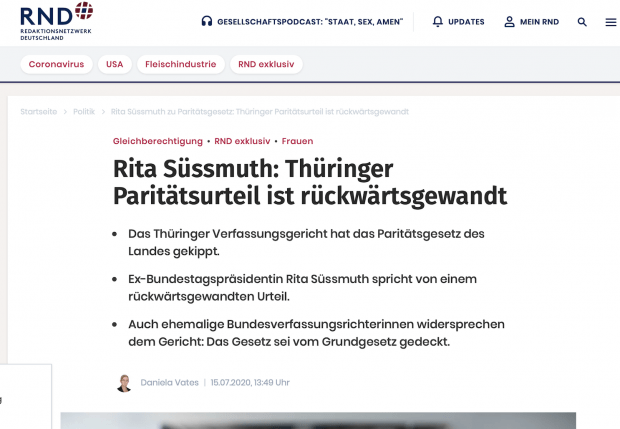
Task: Click the article headline about Rita Süssmuth
Action: point(310,181)
